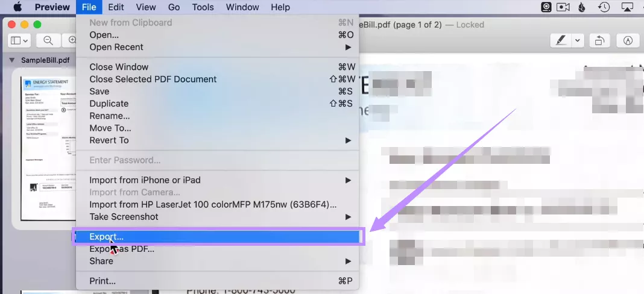Open the Go menu
This screenshot has width=644, height=294.
(174, 7)
